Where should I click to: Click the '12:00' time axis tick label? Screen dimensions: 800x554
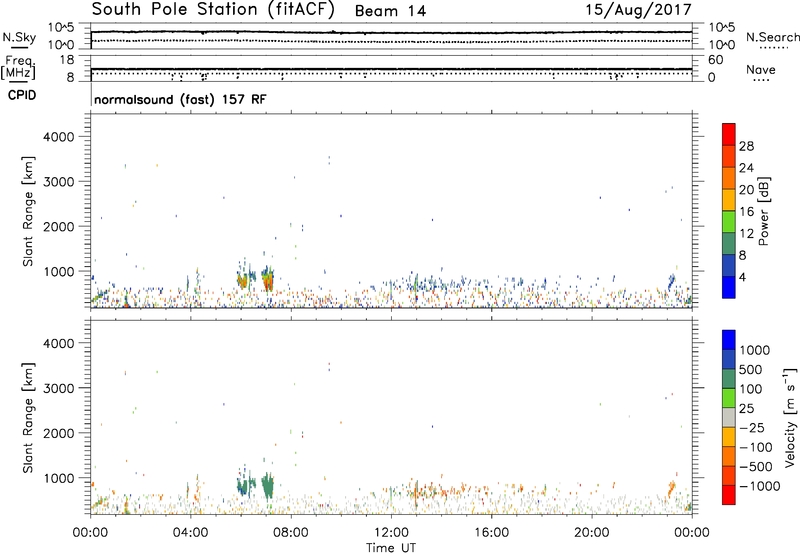(x=391, y=533)
